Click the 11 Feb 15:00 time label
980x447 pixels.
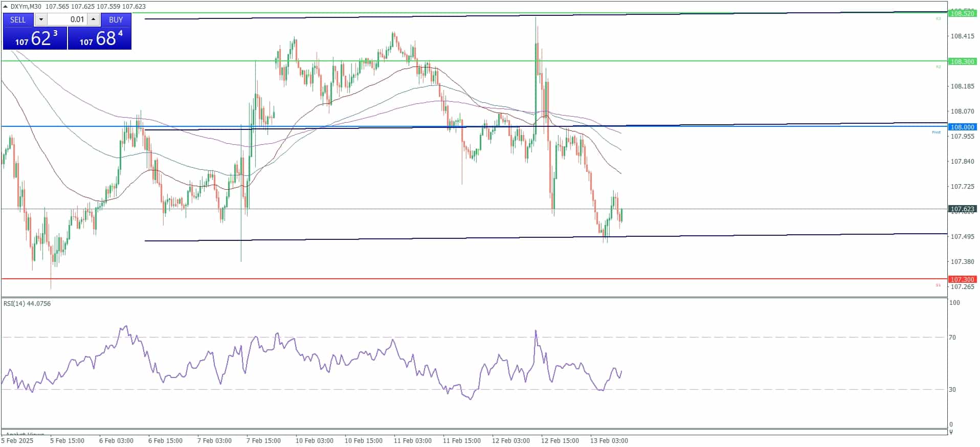click(462, 440)
